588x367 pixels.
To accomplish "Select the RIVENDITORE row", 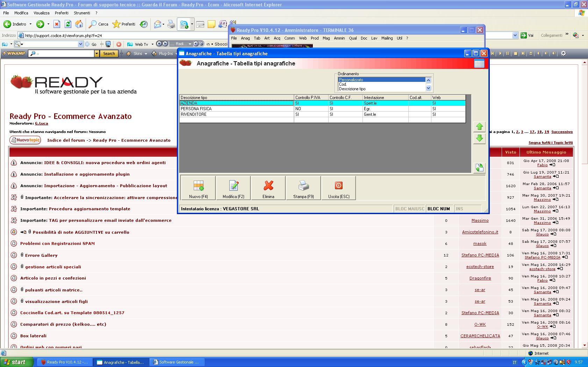I will click(x=322, y=114).
